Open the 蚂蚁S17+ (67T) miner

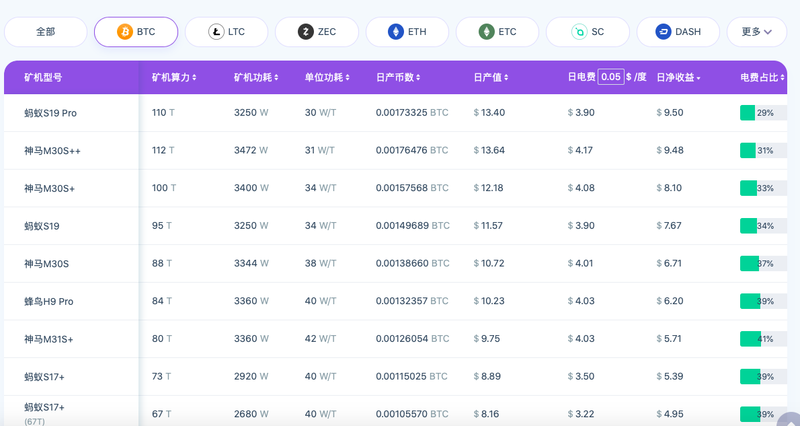point(44,413)
